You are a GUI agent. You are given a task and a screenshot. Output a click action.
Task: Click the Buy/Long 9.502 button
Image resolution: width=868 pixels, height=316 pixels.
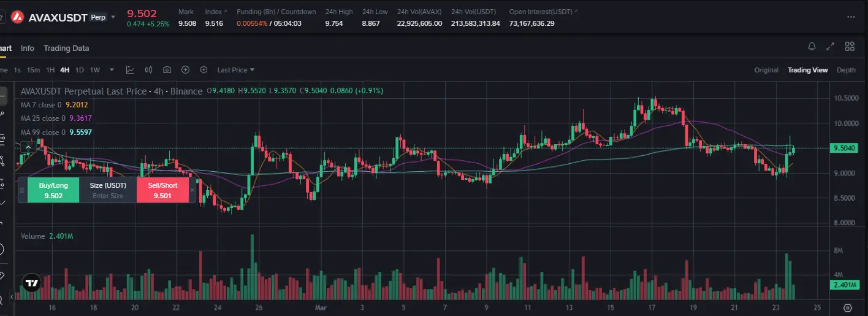tap(53, 190)
